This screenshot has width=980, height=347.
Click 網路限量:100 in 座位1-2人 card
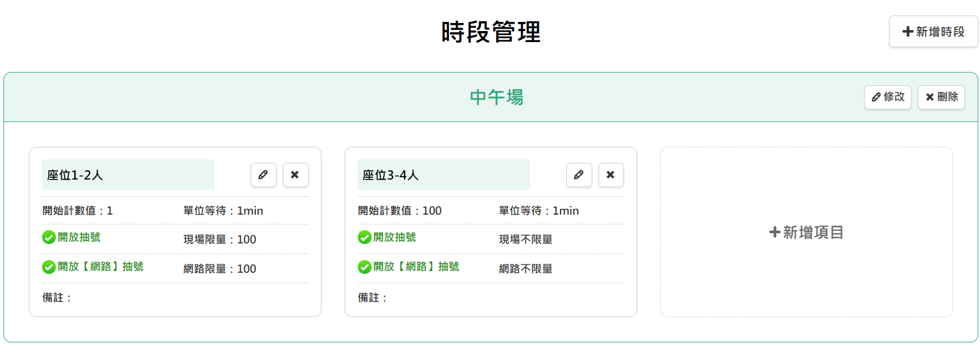click(220, 269)
